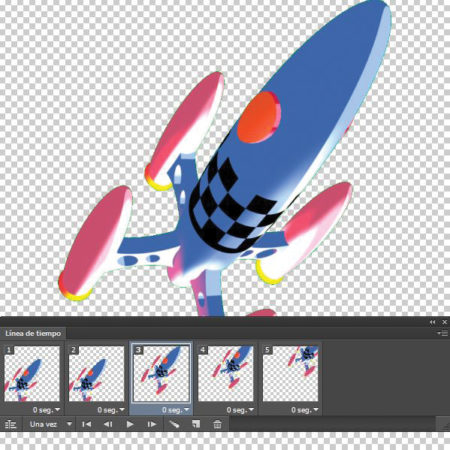Select the Línea de tiempo tab
Image resolution: width=450 pixels, height=450 pixels.
(33, 333)
